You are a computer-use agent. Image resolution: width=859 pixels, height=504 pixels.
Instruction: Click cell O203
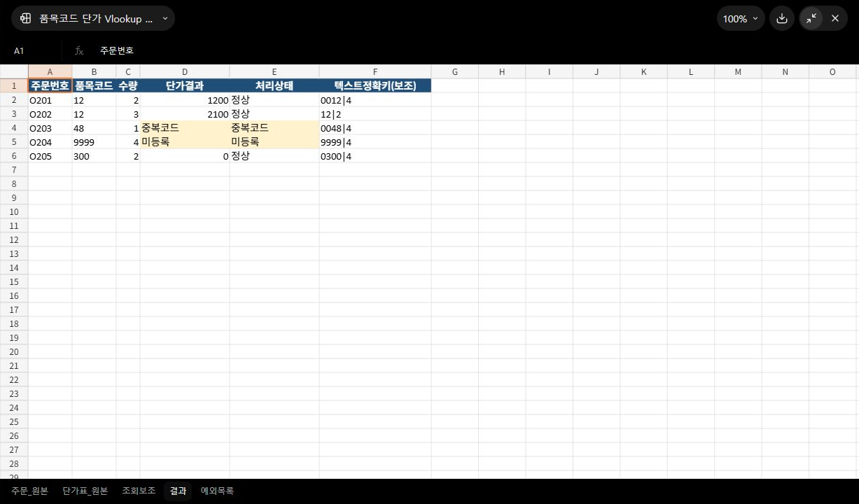(50, 128)
